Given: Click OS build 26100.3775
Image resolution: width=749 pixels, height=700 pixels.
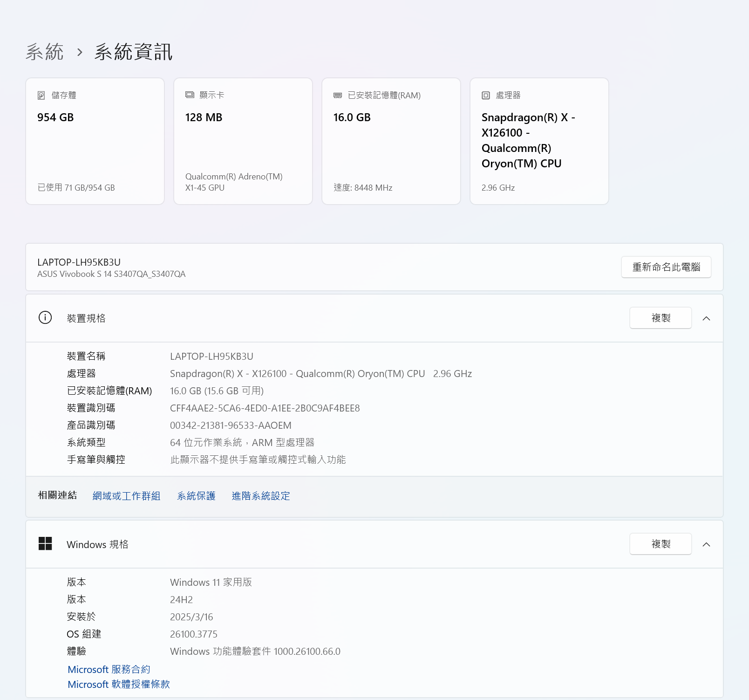Looking at the screenshot, I should (194, 634).
